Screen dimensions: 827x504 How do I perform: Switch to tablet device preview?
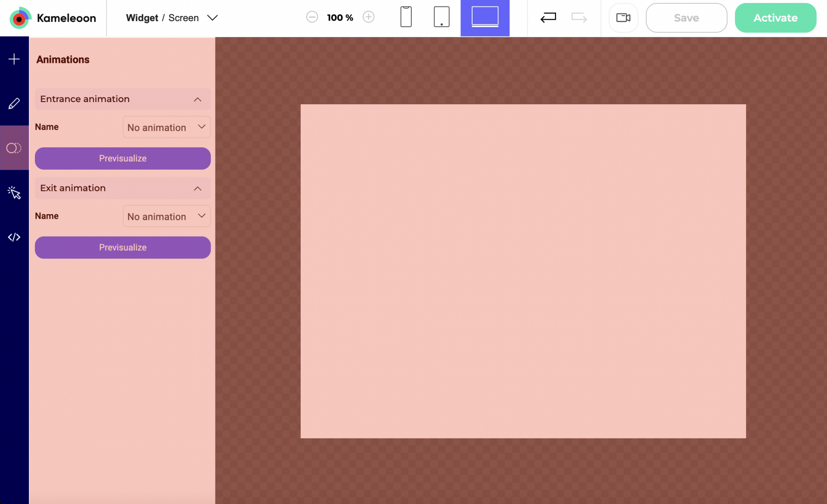441,17
